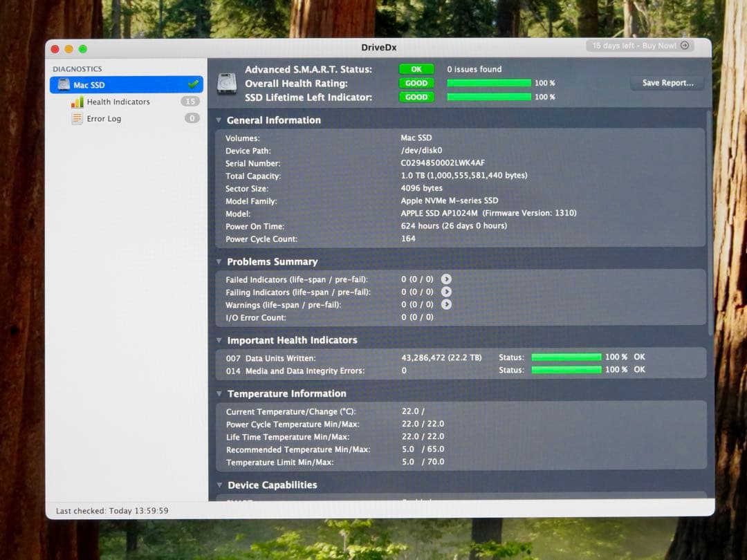Collapse the Important Health Indicators section
The height and width of the screenshot is (560, 747).
pos(219,340)
